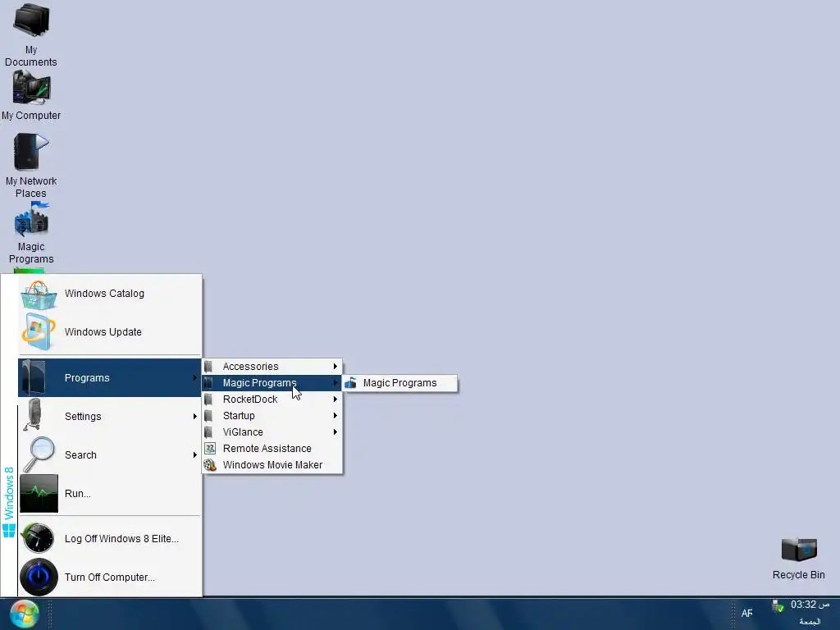Expand the Search submenu arrow
840x630 pixels.
(x=195, y=454)
